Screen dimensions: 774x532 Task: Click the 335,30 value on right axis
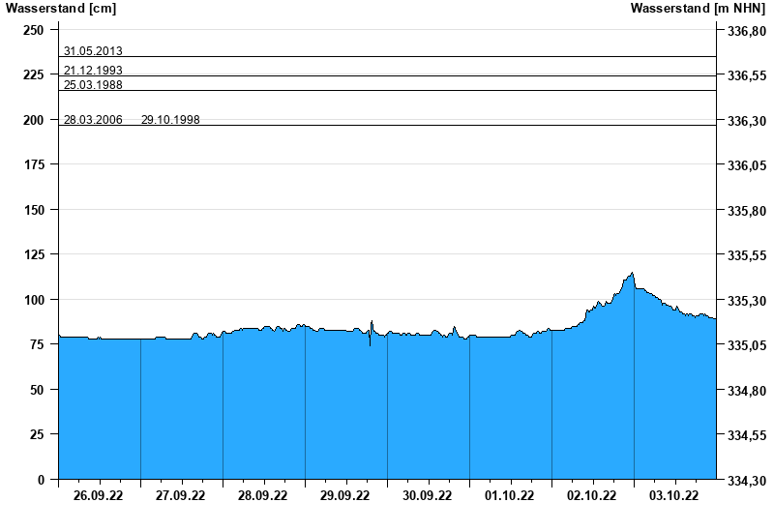(x=747, y=301)
